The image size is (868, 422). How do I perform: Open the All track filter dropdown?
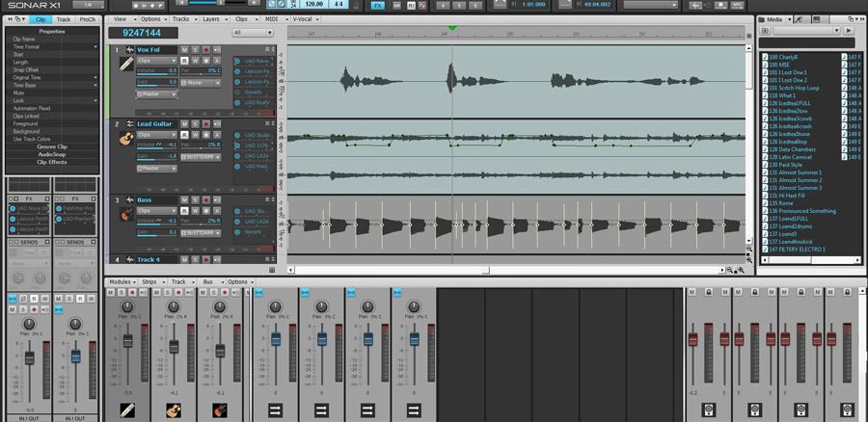tap(252, 33)
